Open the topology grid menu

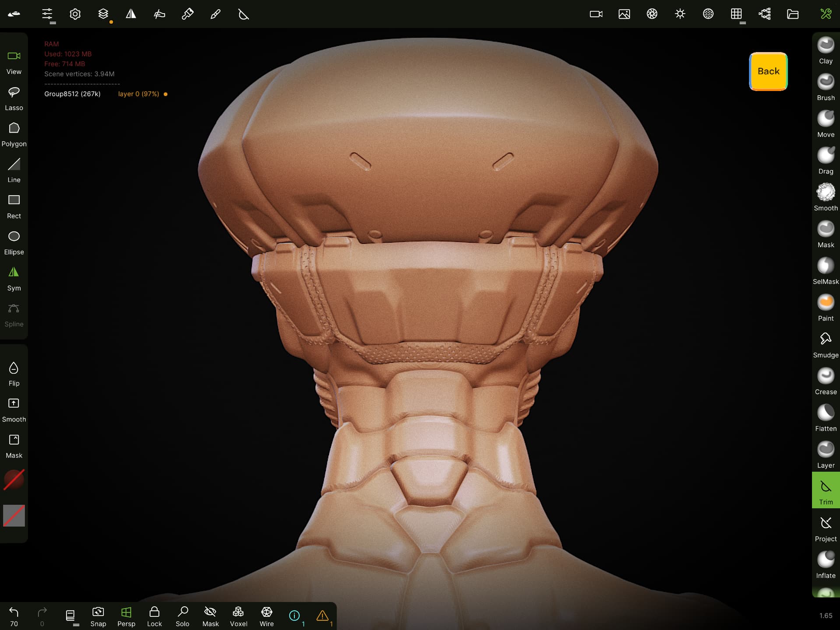click(736, 14)
